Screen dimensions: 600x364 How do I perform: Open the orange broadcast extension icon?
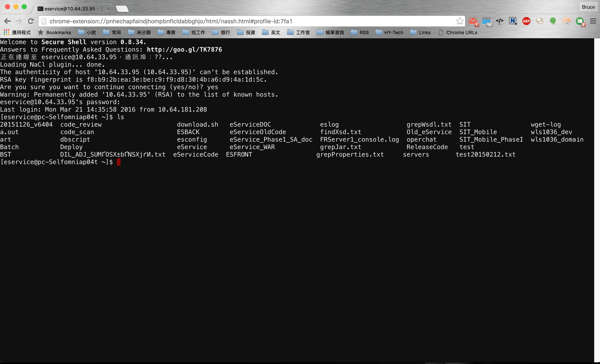click(566, 21)
